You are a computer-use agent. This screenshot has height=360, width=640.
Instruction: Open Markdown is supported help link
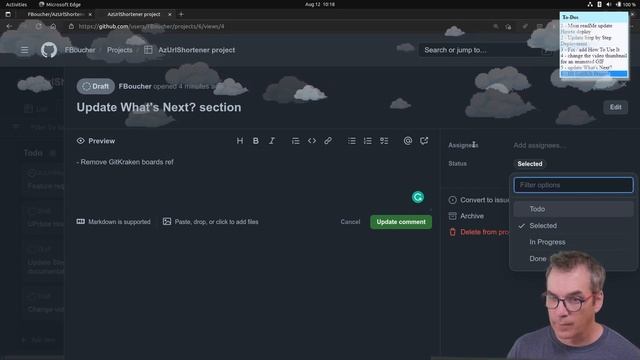tap(113, 222)
